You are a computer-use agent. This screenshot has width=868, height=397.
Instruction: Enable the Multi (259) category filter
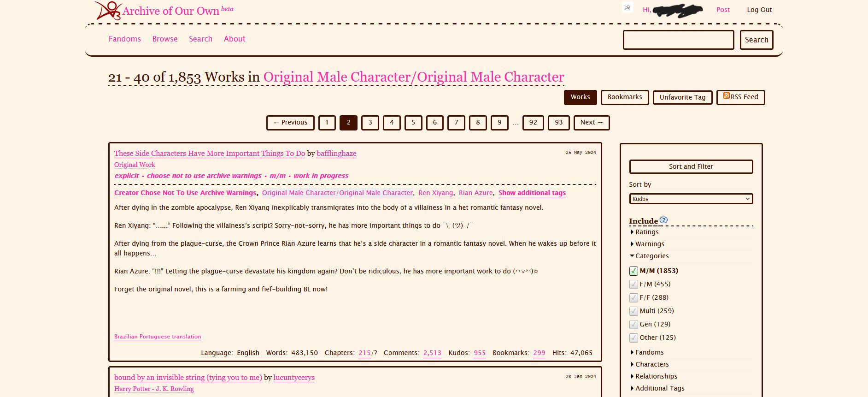634,311
